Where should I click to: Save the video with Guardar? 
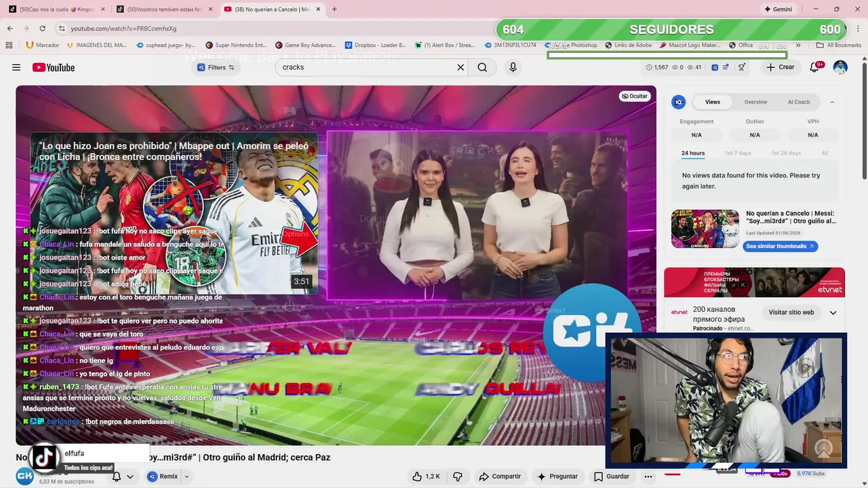coord(612,476)
